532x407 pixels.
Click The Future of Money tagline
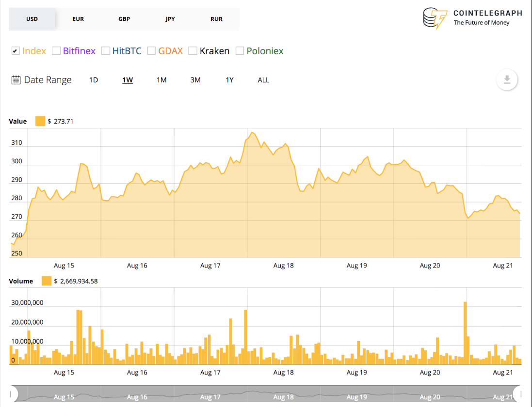coord(482,23)
